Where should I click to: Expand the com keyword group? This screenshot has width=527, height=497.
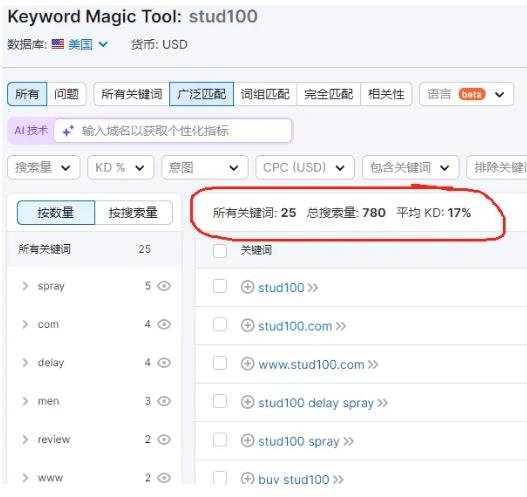pyautogui.click(x=25, y=324)
